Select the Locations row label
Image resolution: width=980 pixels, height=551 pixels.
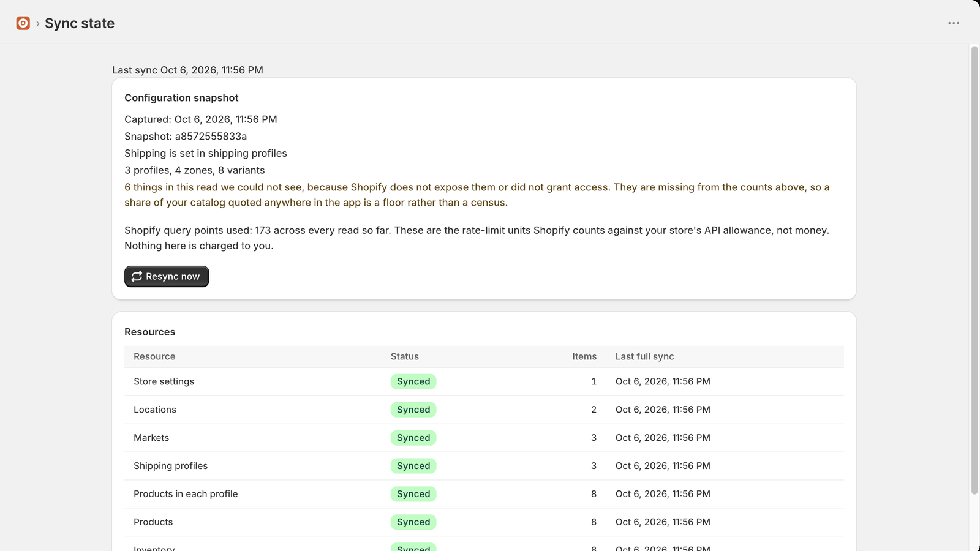click(x=155, y=410)
